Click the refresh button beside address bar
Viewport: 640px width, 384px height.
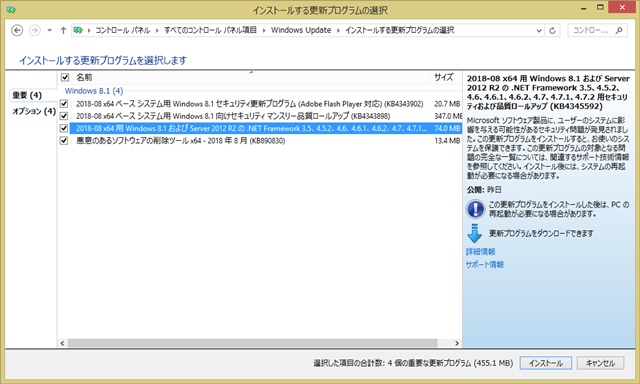point(552,31)
